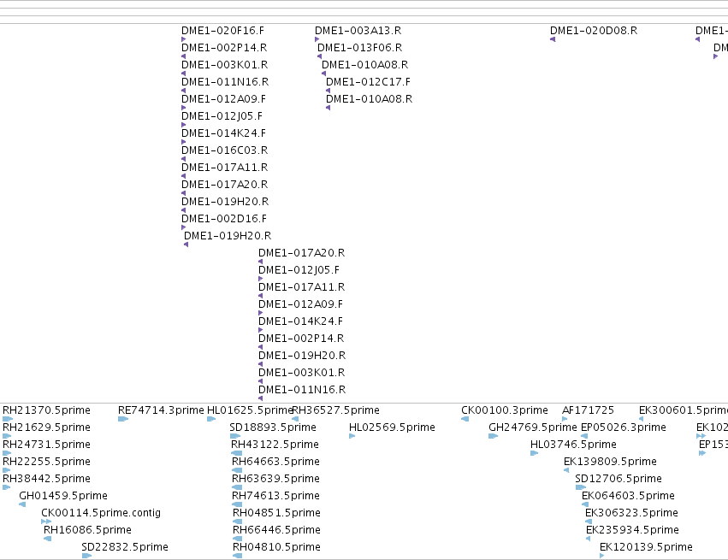The height and width of the screenshot is (560, 728).
Task: Select the RH04851.5prime EST label
Action: [x=276, y=513]
